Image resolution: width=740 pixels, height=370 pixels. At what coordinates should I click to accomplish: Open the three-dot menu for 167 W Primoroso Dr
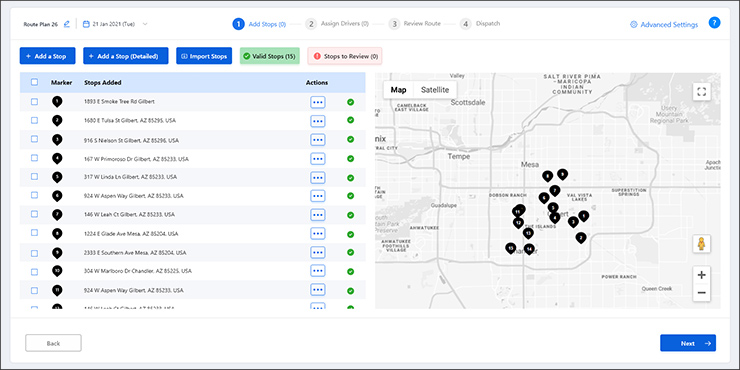click(318, 159)
